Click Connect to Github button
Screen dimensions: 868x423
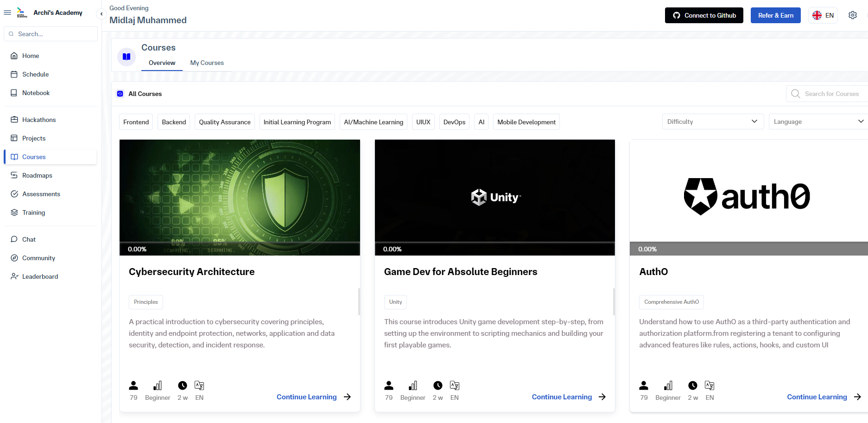[x=704, y=15]
